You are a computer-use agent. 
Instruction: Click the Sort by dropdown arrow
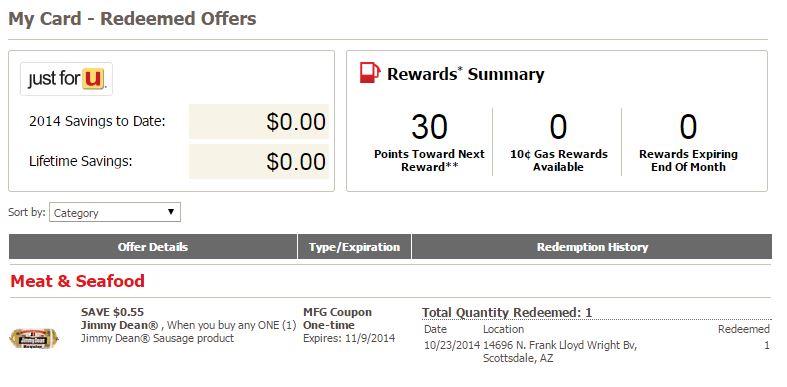(x=171, y=212)
